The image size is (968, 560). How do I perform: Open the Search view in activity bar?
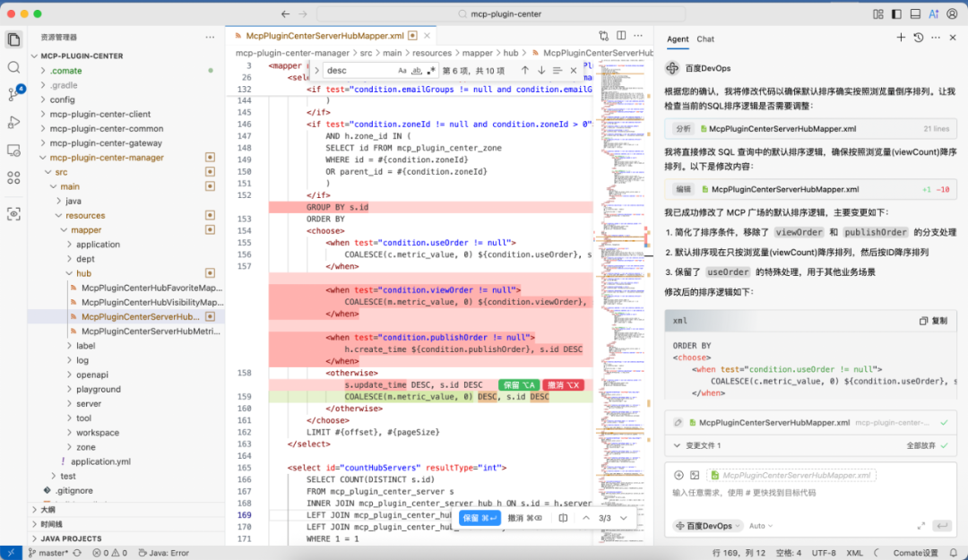pos(13,67)
